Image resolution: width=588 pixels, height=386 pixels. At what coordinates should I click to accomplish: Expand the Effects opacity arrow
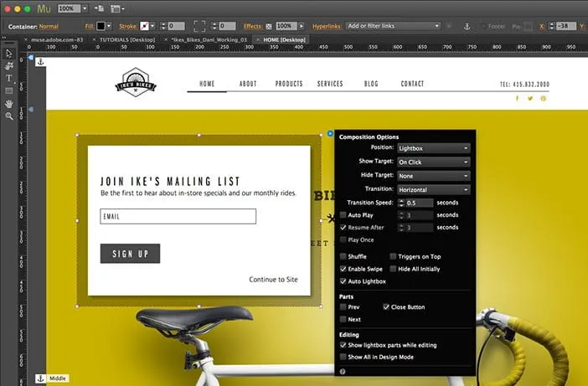tap(302, 26)
